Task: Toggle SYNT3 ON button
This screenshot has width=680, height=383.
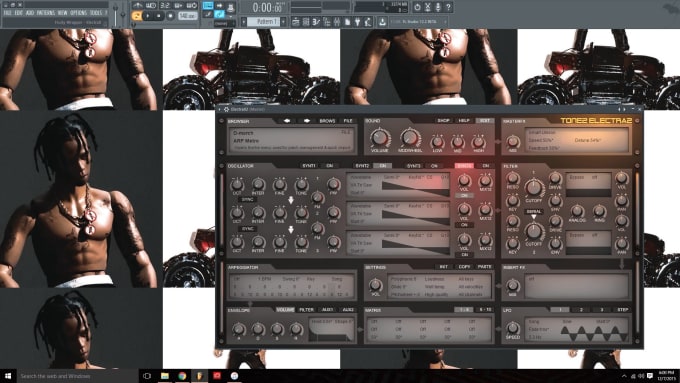Action: pos(434,166)
